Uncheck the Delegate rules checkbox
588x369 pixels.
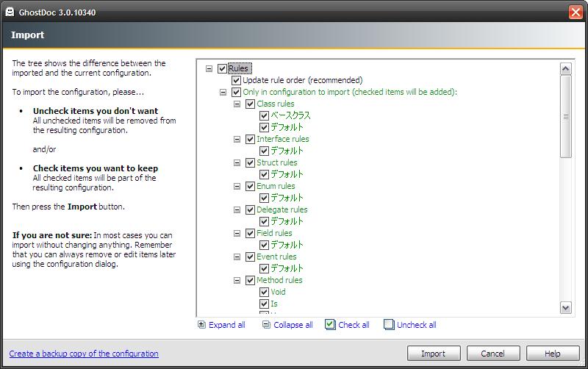[x=250, y=209]
